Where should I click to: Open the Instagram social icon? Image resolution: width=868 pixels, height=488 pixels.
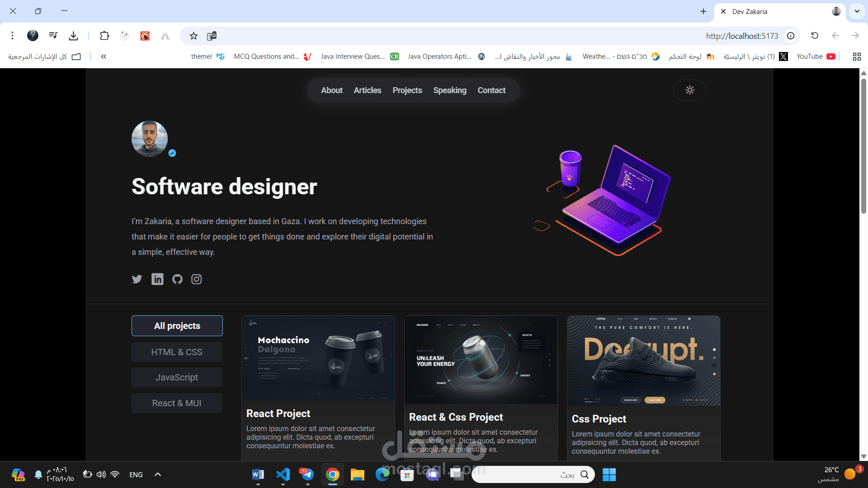(x=197, y=279)
